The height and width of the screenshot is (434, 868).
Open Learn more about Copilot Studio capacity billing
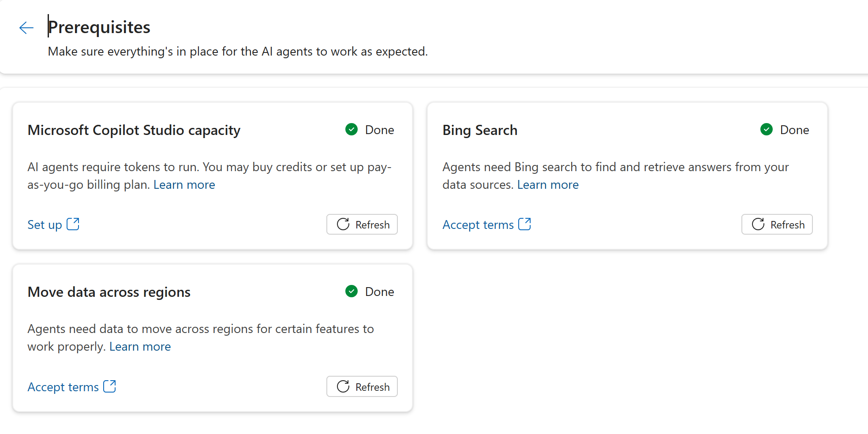[184, 184]
